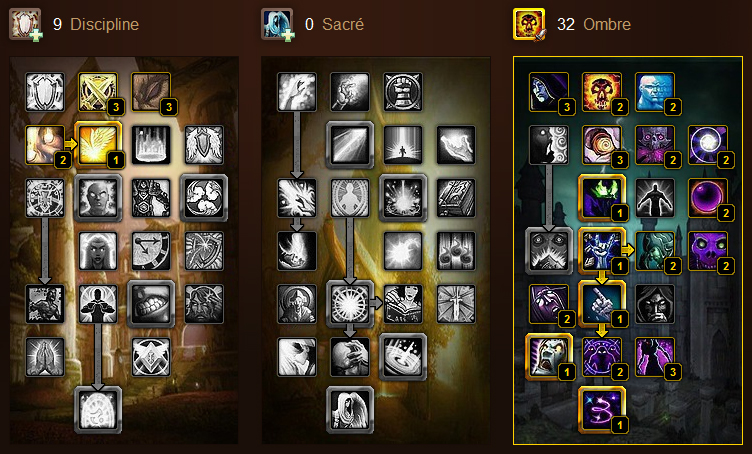Select the grey rune stone Discipline bottom talent
752x454 pixels.
click(98, 410)
